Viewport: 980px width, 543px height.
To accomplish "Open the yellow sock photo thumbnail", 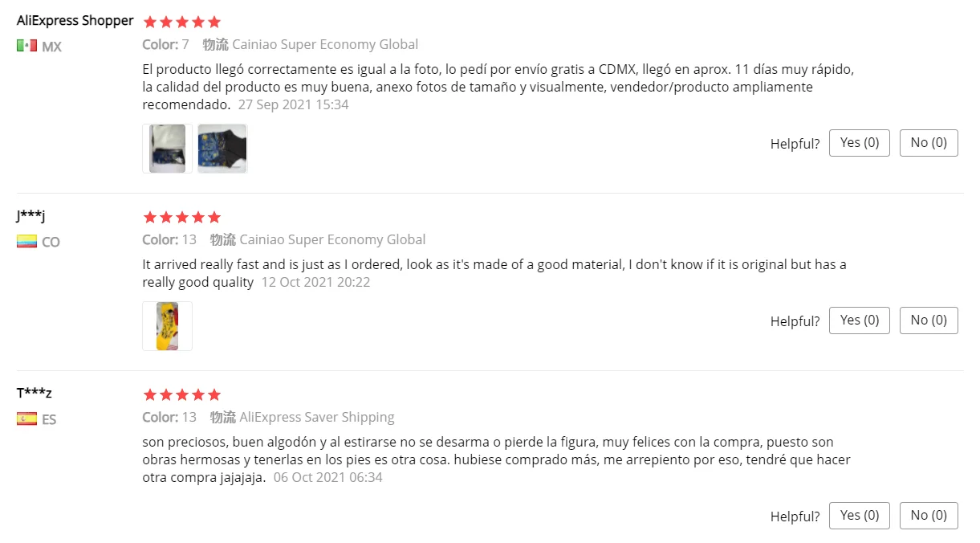I will 167,326.
